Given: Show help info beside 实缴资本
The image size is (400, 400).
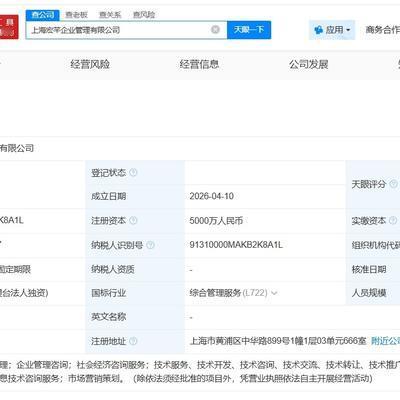Looking at the screenshot, I should tap(393, 220).
